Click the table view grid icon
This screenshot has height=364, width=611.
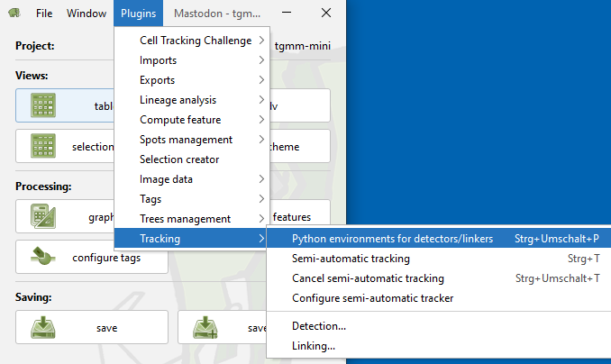[x=43, y=105]
